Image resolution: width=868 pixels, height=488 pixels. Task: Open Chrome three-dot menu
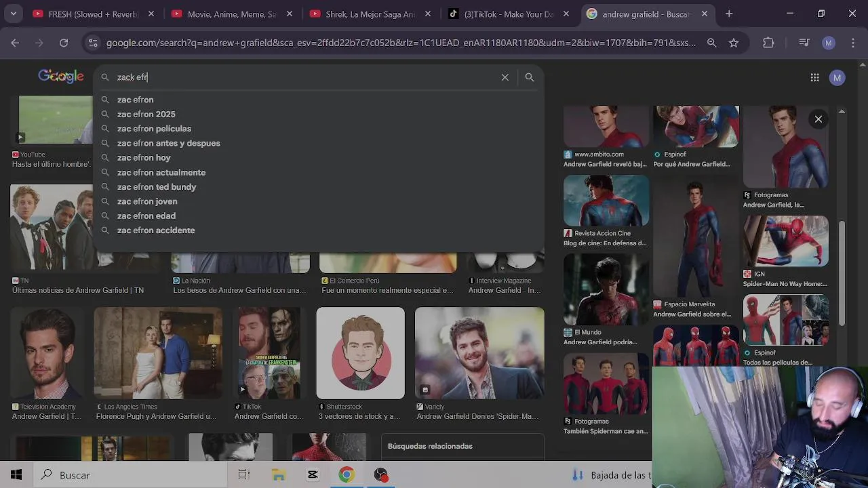852,43
